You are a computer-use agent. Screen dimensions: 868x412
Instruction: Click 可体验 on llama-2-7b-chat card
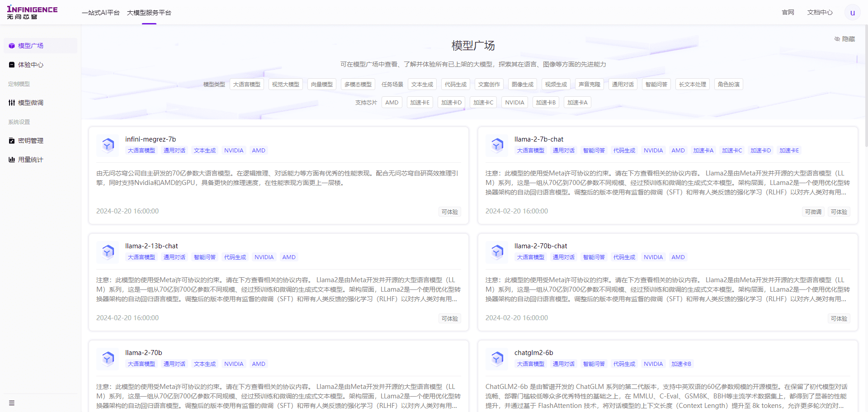839,212
